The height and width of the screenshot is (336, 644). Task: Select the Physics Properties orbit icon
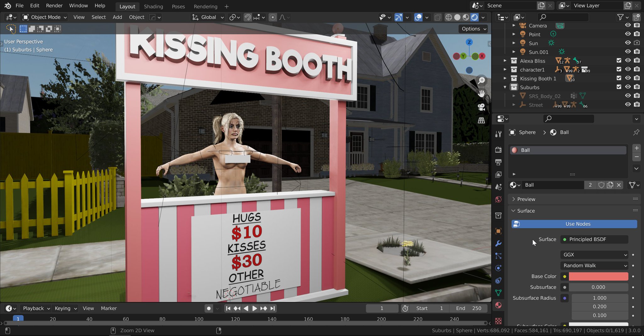(x=498, y=268)
